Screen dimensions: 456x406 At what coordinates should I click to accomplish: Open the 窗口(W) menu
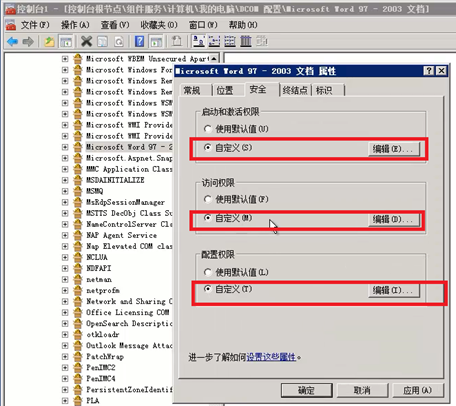pos(203,25)
